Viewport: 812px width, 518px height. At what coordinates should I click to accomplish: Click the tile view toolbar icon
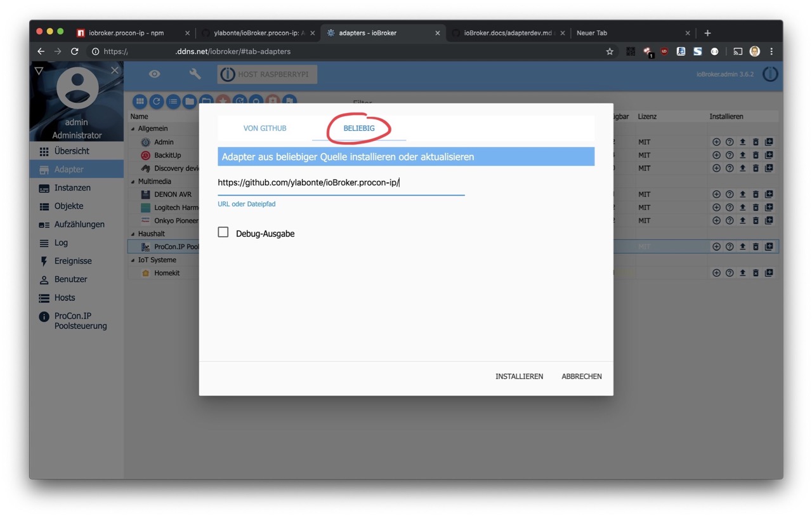(140, 102)
